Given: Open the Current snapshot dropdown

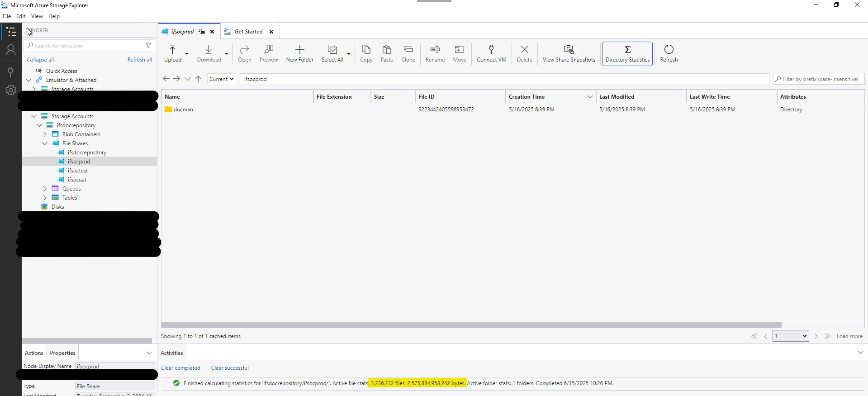Looking at the screenshot, I should click(222, 79).
